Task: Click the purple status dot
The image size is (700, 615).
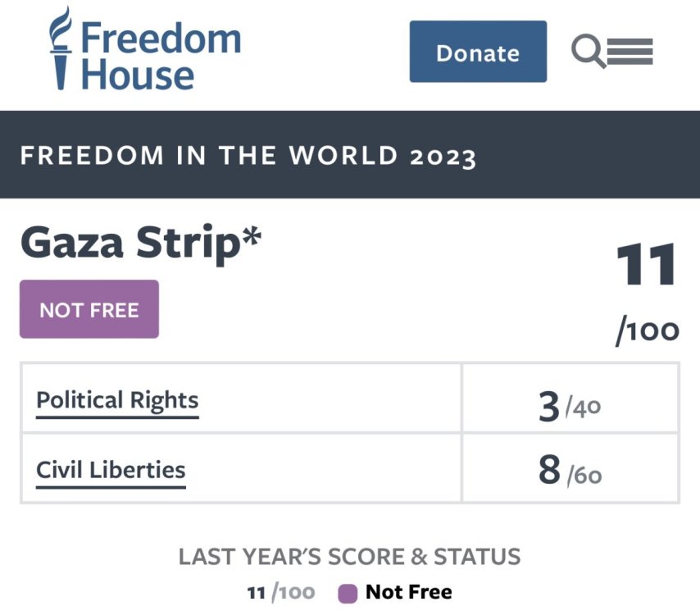Action: coord(348,592)
